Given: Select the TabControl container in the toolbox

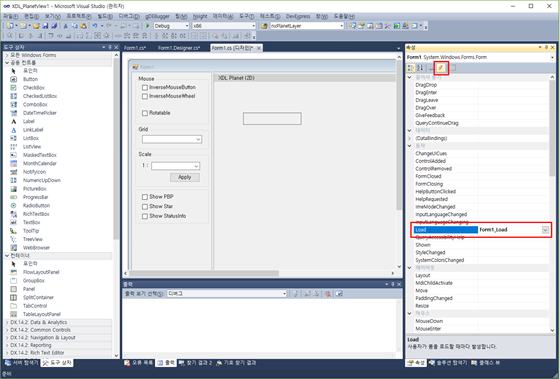Looking at the screenshot, I should (35, 306).
